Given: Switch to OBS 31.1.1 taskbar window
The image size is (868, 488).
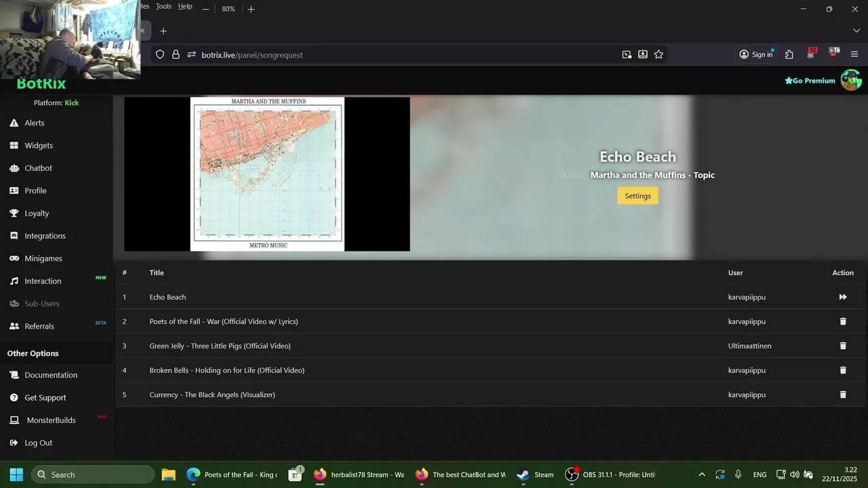Looking at the screenshot, I should click(610, 474).
